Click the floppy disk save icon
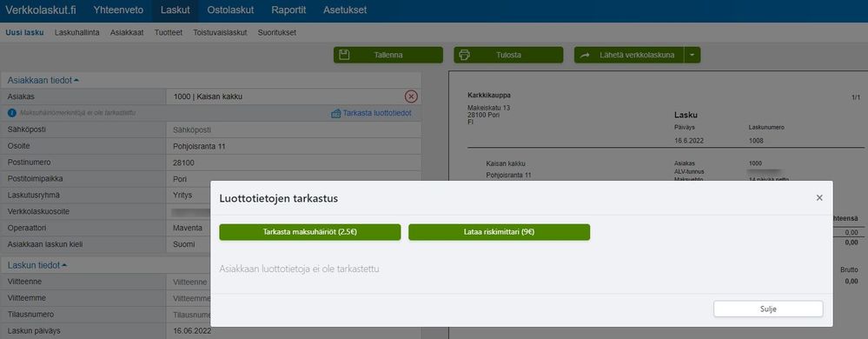The height and width of the screenshot is (339, 868). click(x=344, y=55)
